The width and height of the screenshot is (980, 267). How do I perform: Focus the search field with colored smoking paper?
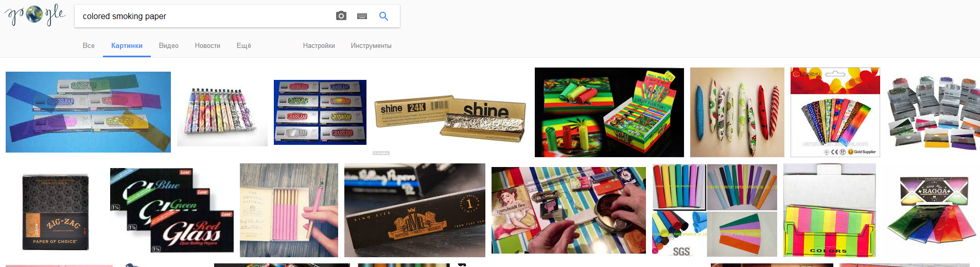tap(206, 16)
